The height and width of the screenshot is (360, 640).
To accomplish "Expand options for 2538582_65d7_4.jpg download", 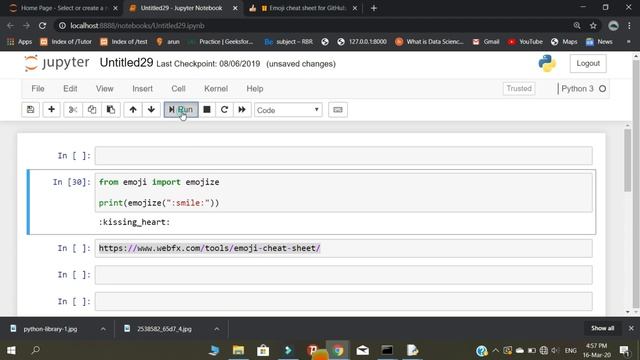I will [217, 329].
